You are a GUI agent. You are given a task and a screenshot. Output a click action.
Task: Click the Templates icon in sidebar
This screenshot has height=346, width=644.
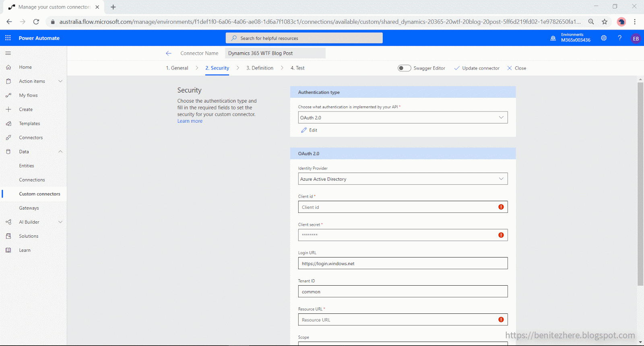point(8,124)
